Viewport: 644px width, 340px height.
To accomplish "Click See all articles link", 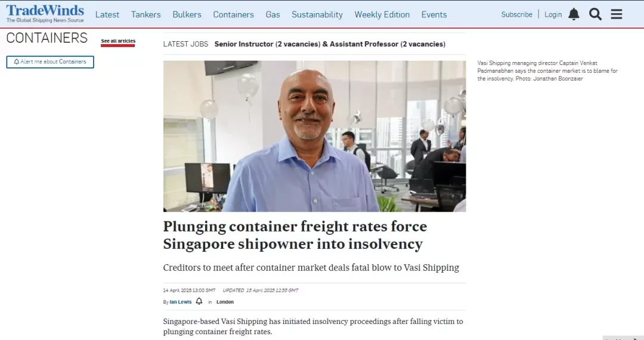I will [118, 41].
